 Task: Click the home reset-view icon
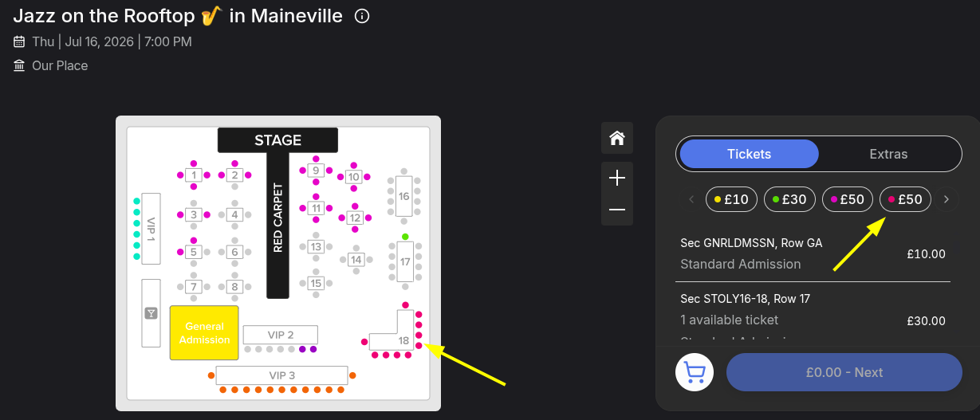click(616, 138)
